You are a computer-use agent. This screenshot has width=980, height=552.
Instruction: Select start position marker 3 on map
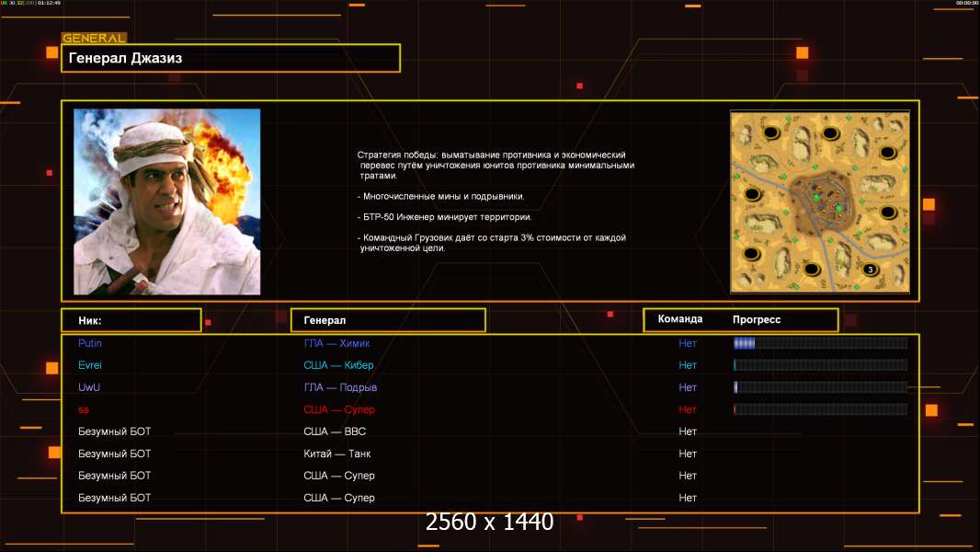click(870, 270)
